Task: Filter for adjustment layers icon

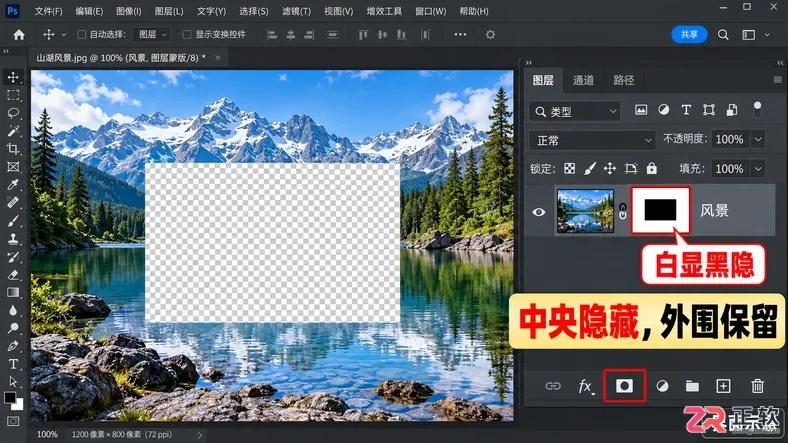Action: (x=663, y=110)
